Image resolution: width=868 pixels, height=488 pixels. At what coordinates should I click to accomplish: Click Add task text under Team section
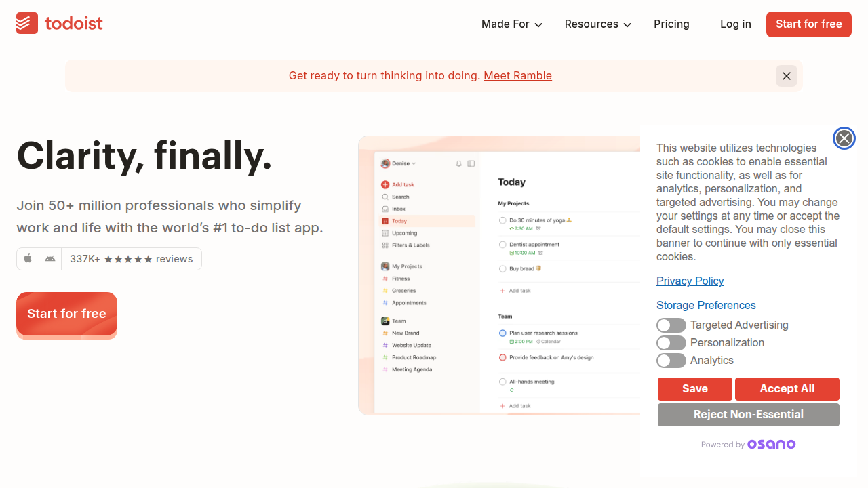tap(520, 406)
